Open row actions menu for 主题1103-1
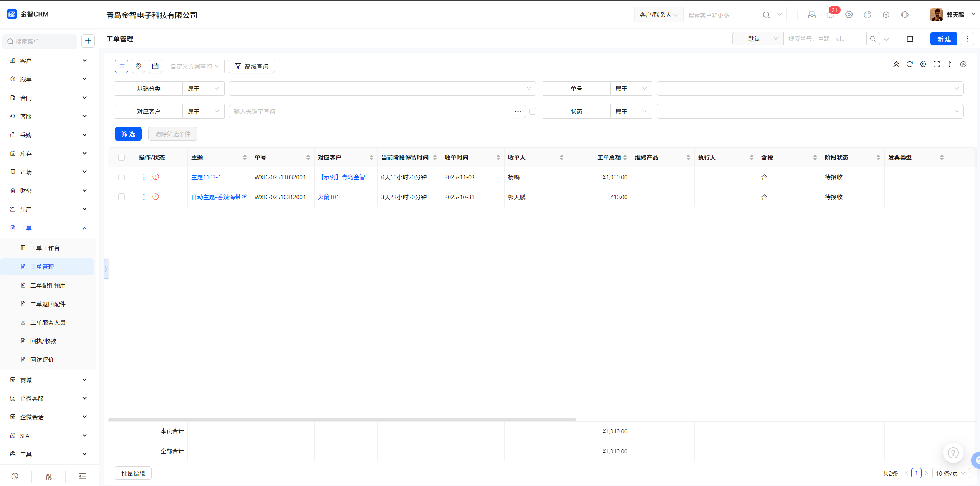The image size is (980, 486). point(144,177)
